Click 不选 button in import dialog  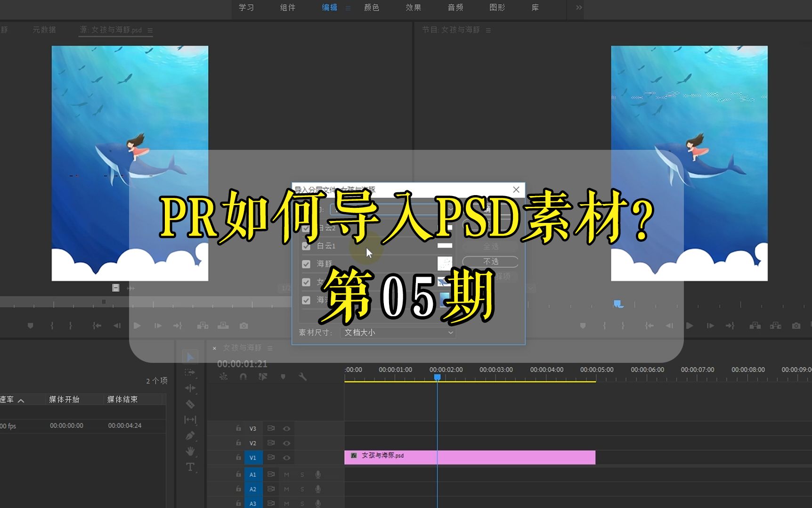pos(490,262)
